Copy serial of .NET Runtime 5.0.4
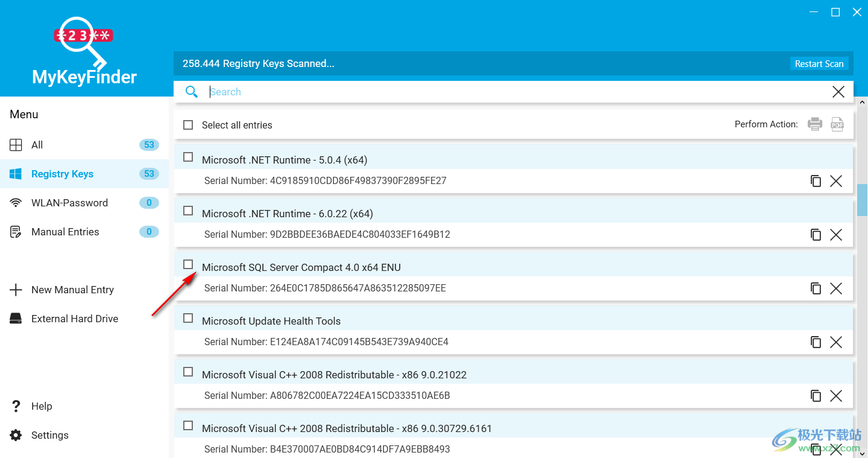868x458 pixels. (816, 181)
